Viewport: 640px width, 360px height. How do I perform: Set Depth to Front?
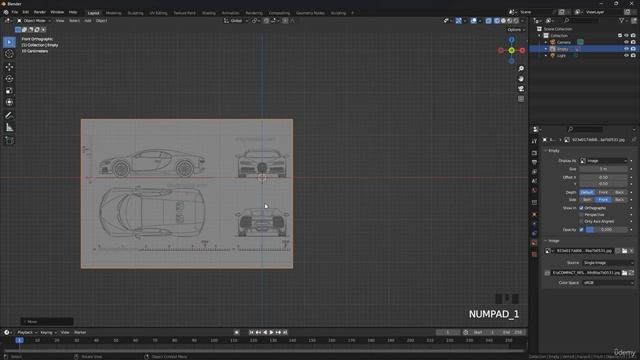[603, 192]
